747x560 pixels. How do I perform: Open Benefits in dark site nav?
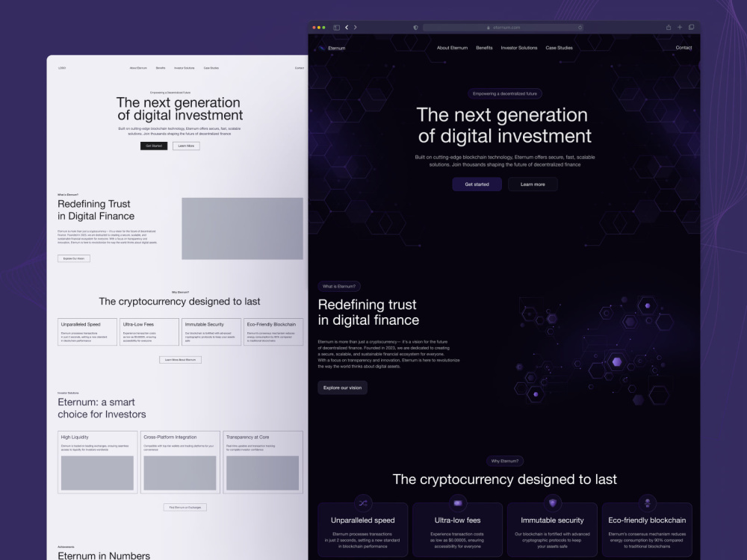pyautogui.click(x=484, y=48)
